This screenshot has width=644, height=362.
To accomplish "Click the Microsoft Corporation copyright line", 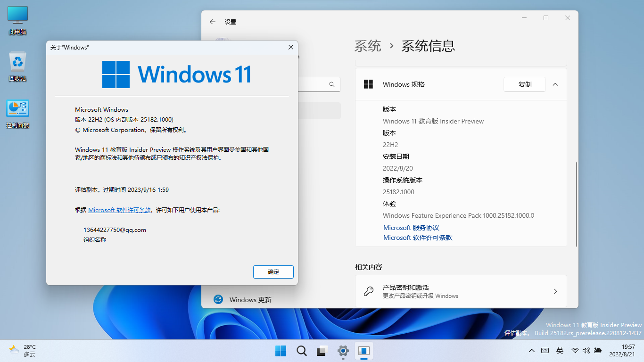I will (131, 130).
